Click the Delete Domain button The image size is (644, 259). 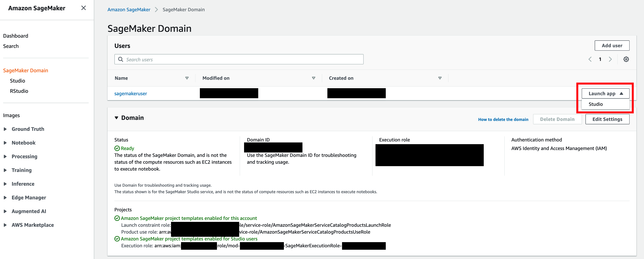(x=557, y=119)
